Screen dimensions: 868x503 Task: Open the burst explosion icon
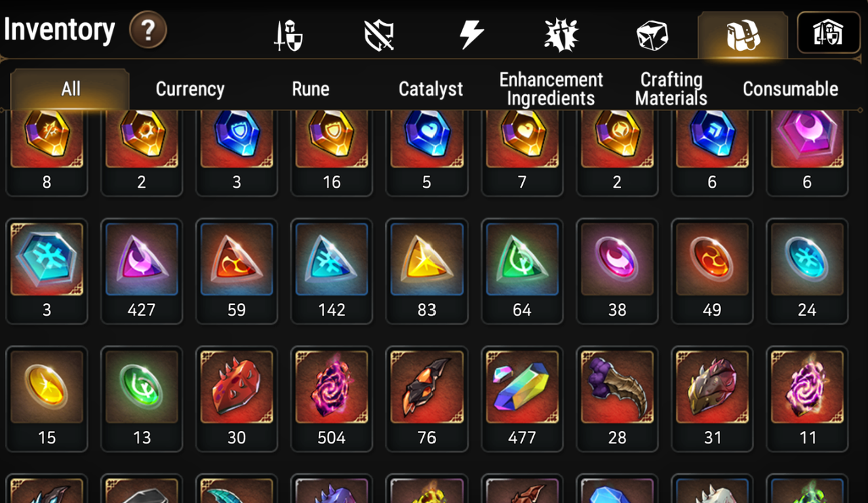(x=561, y=35)
